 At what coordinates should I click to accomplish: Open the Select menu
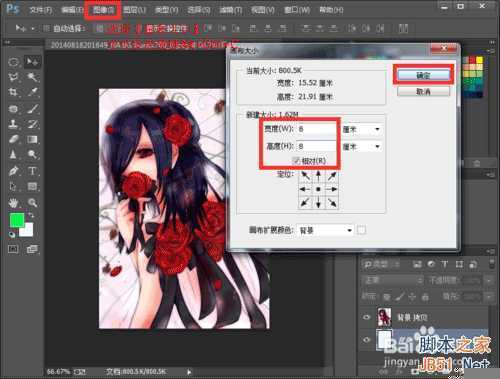coord(199,10)
